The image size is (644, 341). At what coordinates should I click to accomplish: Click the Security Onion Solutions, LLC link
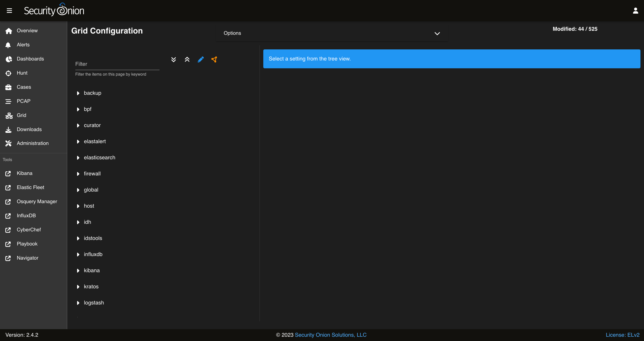pyautogui.click(x=330, y=335)
